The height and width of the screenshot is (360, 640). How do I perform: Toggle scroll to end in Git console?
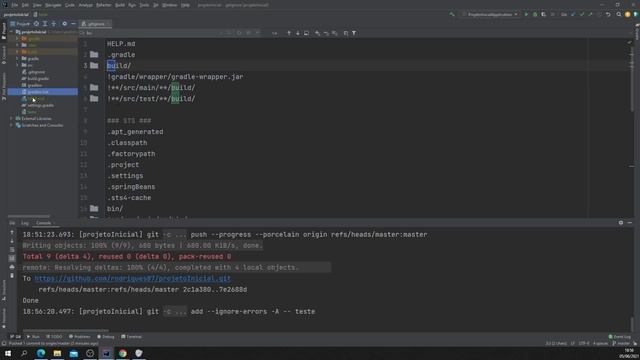(12, 258)
